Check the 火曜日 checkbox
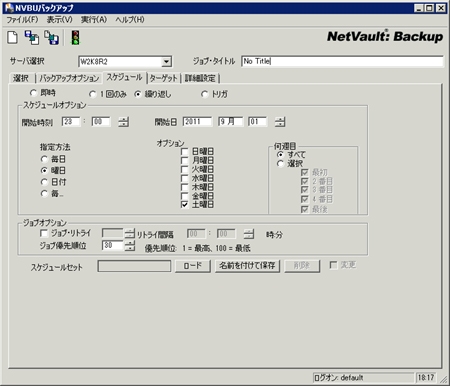Viewport: 450px width, 386px height. [x=184, y=169]
